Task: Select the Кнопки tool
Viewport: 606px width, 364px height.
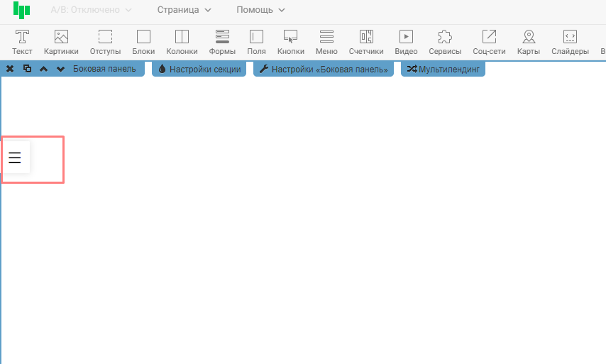Action: pos(291,42)
